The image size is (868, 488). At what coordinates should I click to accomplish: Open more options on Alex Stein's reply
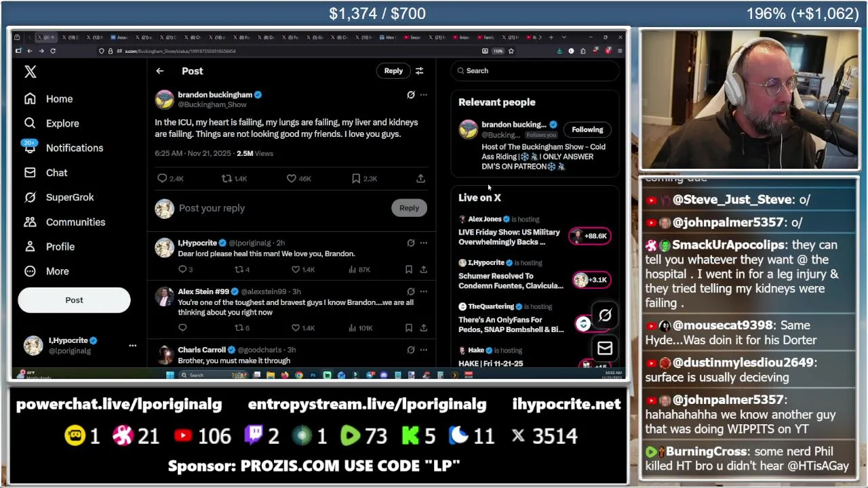(x=424, y=291)
